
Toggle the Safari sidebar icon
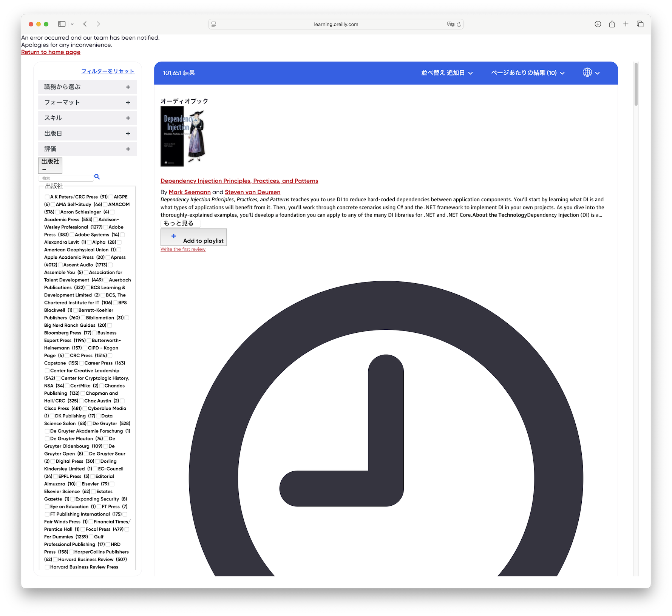click(62, 24)
